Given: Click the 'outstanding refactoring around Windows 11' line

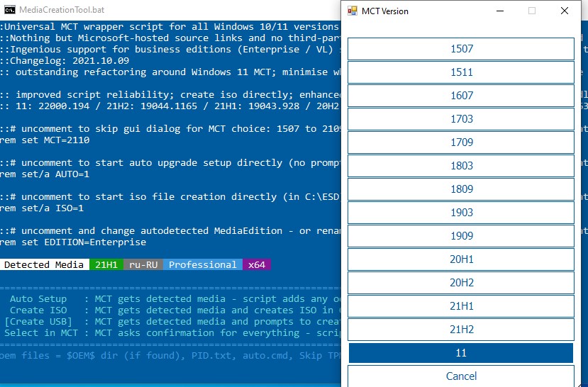Looking at the screenshot, I should tap(170, 72).
